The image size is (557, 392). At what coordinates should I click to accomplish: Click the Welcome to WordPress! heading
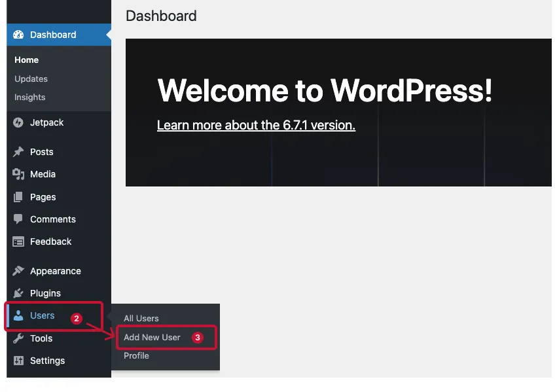[325, 90]
